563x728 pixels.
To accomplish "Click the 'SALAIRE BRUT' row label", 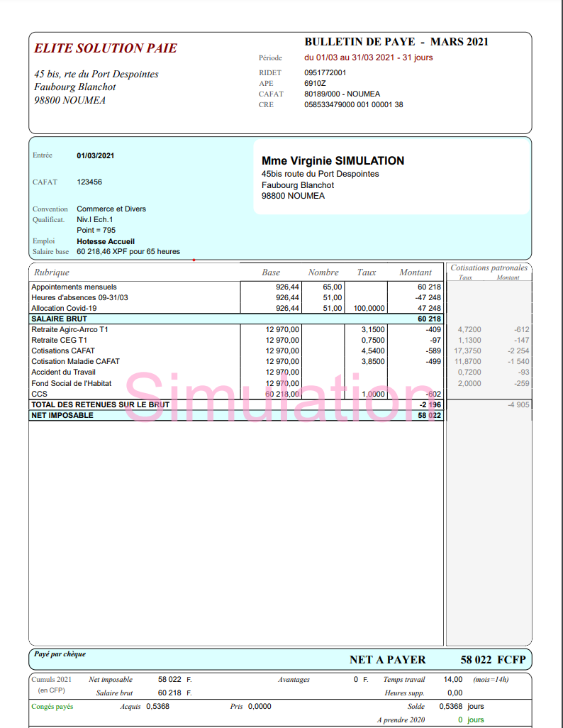I will [59, 319].
